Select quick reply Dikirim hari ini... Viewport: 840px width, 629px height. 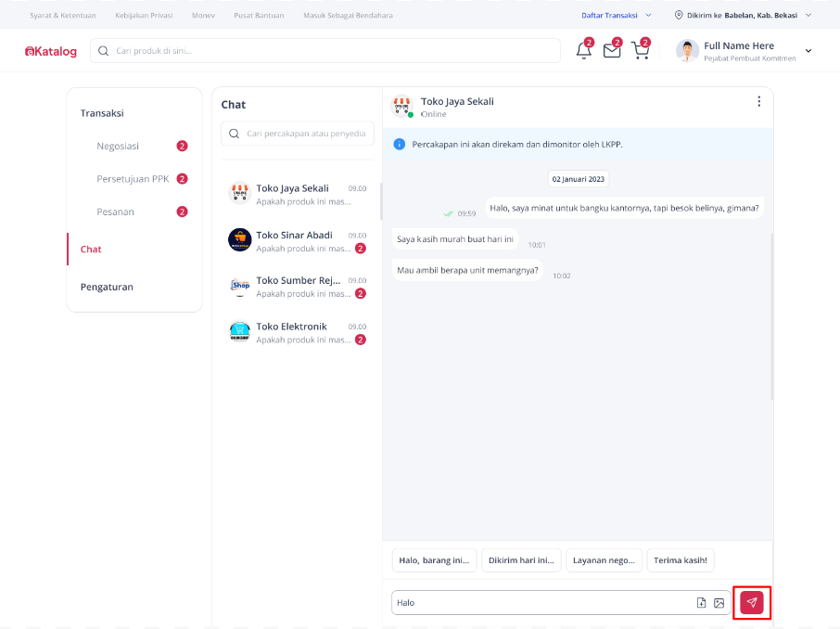[x=521, y=560]
